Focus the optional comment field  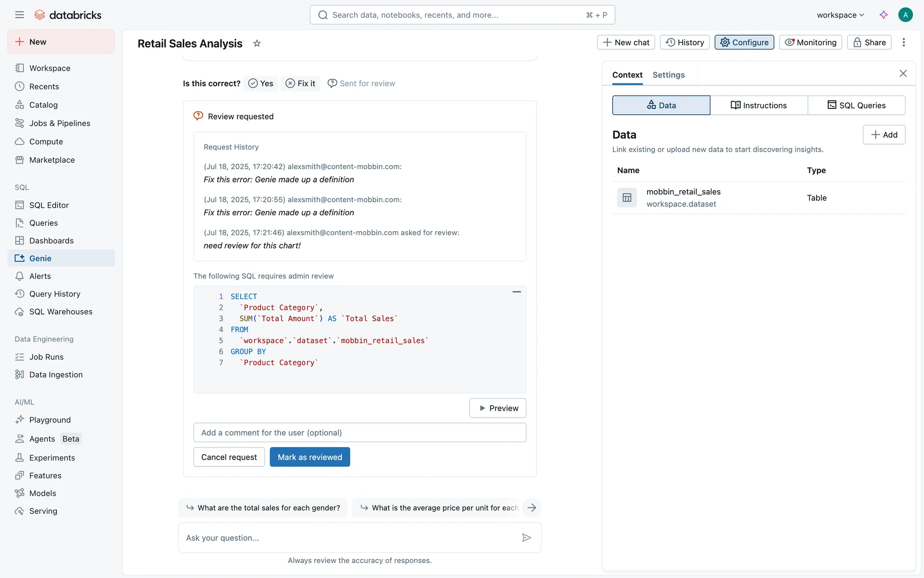coord(359,433)
